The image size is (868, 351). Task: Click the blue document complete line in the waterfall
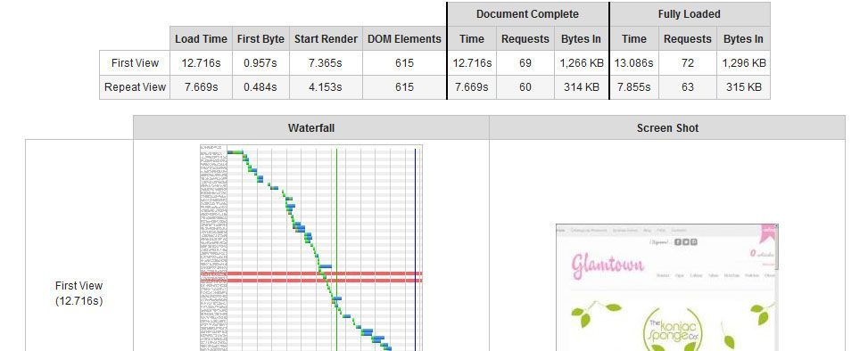(x=415, y=248)
